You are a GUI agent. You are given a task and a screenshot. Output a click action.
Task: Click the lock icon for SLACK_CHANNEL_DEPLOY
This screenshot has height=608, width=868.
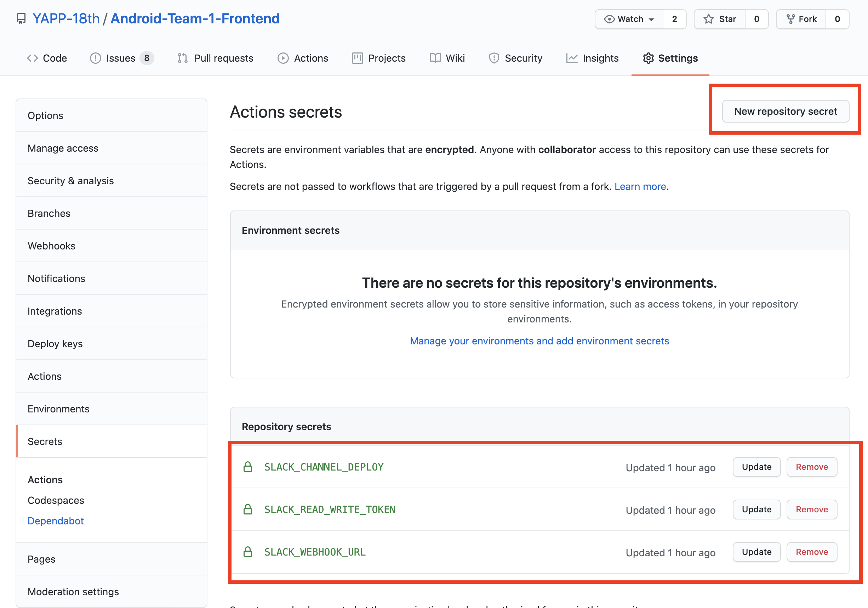[248, 467]
